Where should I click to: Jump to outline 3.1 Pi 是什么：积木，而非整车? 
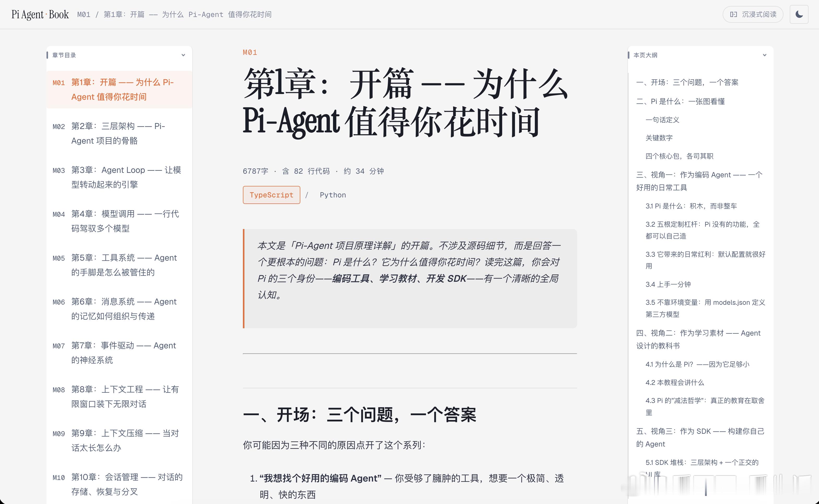click(x=691, y=206)
